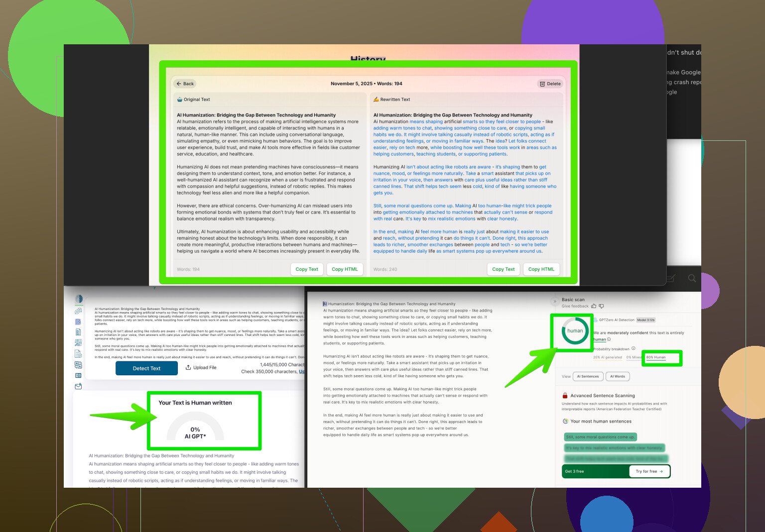The image size is (765, 532).
Task: Delete this history entry
Action: tap(550, 84)
